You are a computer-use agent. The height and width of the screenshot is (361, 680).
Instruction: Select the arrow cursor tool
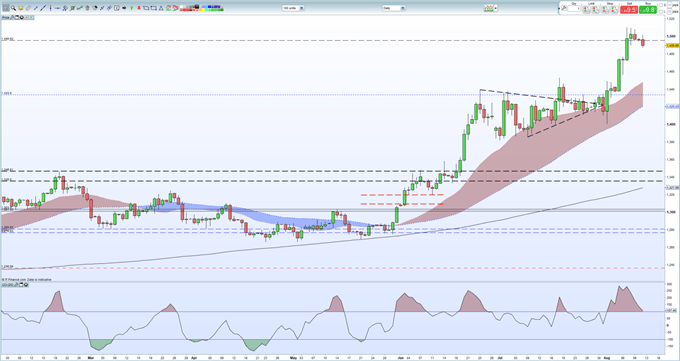(6, 8)
